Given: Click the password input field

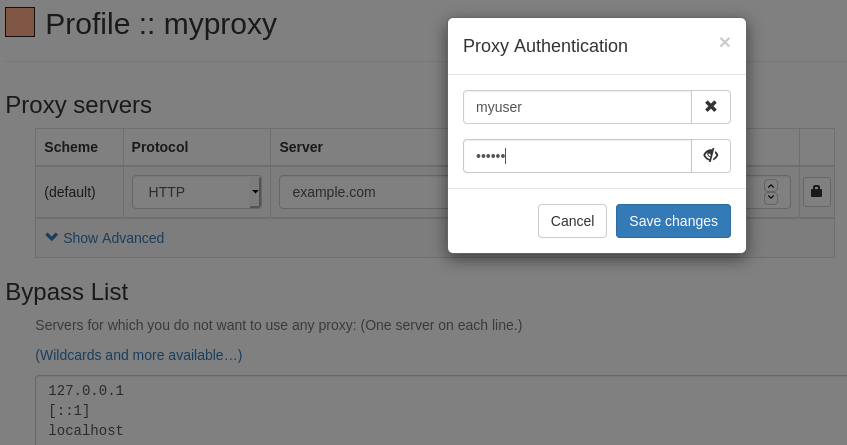Looking at the screenshot, I should click(577, 156).
